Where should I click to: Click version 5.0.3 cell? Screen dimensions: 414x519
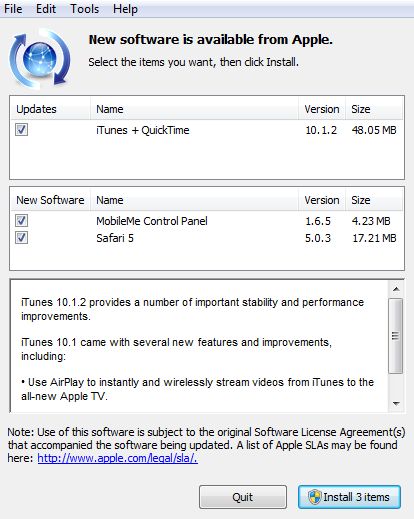(x=318, y=238)
